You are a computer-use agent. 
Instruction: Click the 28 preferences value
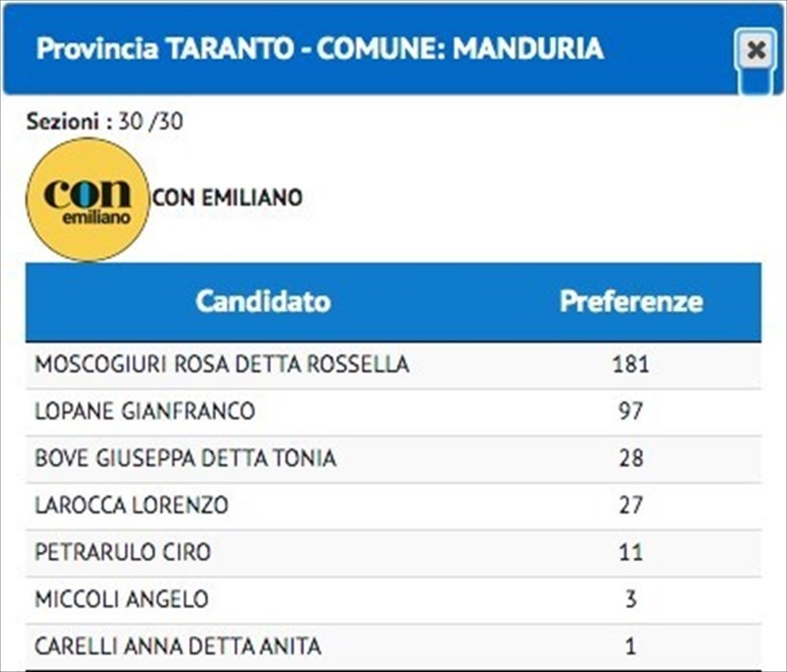tap(631, 458)
